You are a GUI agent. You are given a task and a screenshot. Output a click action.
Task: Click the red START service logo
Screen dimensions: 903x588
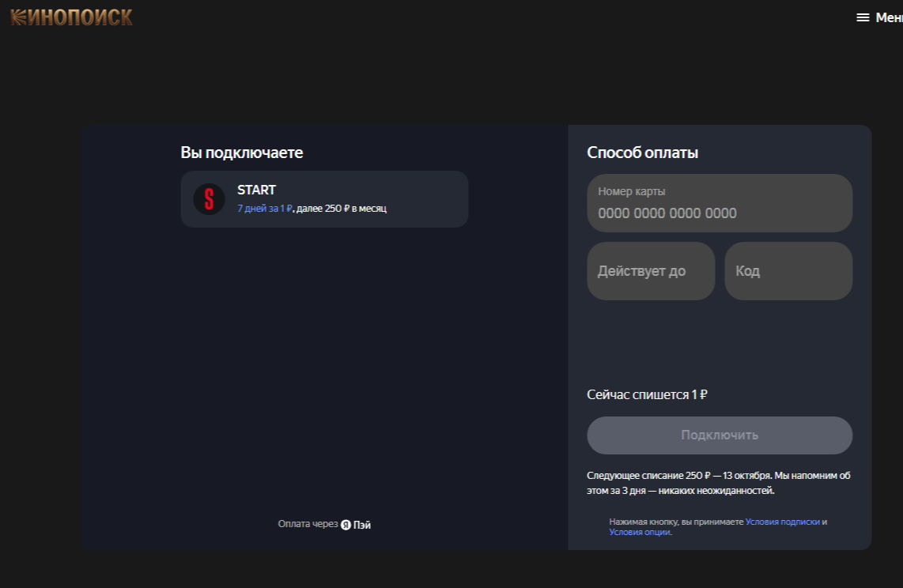coord(210,199)
